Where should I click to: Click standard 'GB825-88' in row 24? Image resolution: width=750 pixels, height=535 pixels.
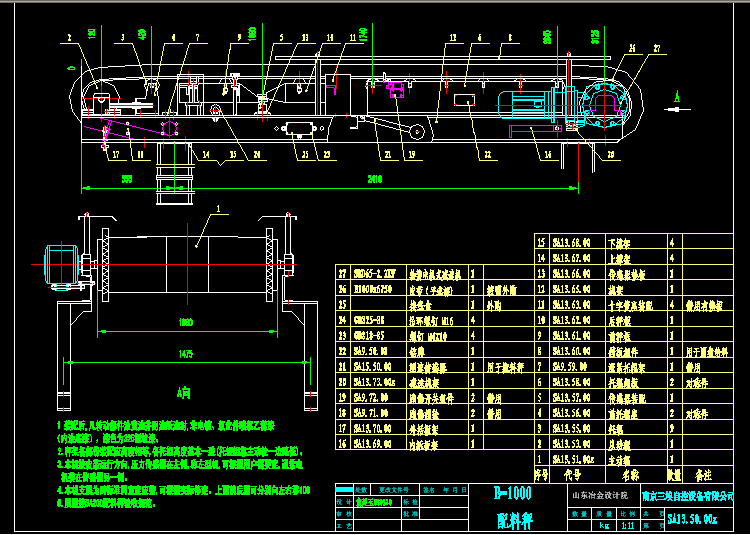(x=367, y=321)
